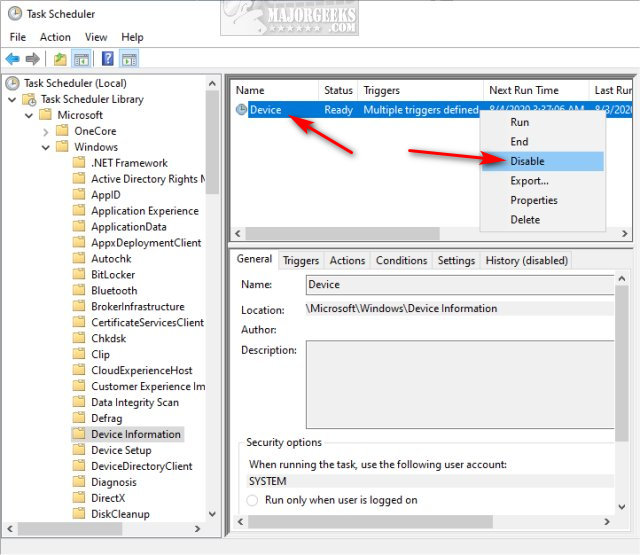640x555 pixels.
Task: Click the Diagnosis folder icon
Action: pos(79,482)
